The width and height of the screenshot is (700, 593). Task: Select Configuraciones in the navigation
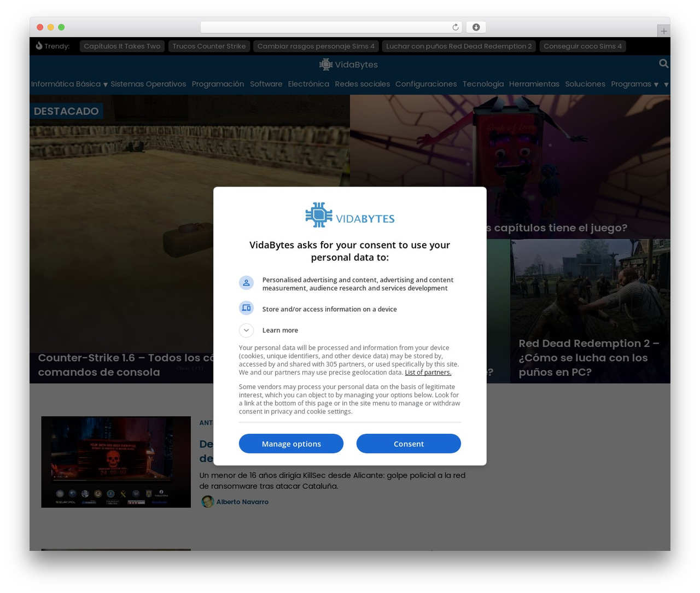tap(426, 84)
